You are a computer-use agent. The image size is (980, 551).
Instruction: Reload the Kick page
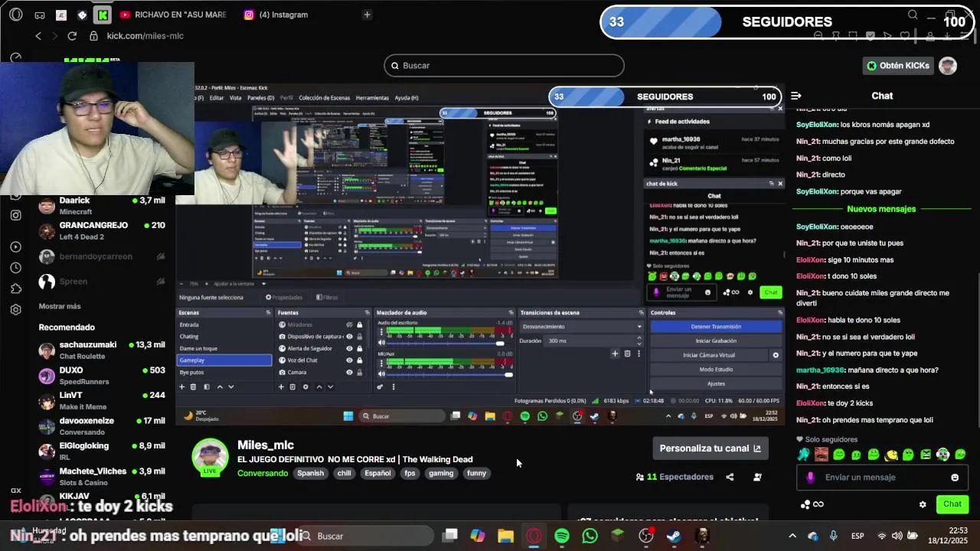point(72,36)
